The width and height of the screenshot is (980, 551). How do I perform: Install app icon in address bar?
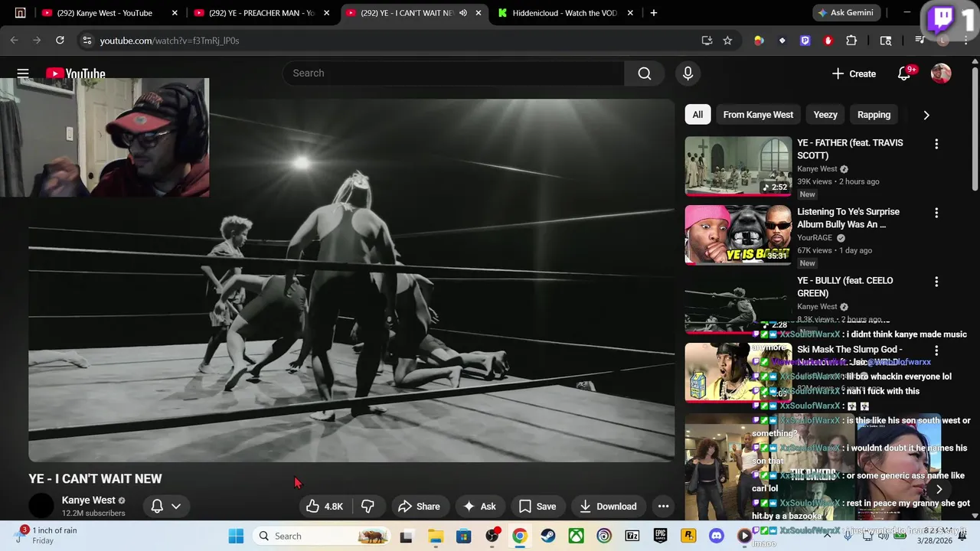(707, 41)
